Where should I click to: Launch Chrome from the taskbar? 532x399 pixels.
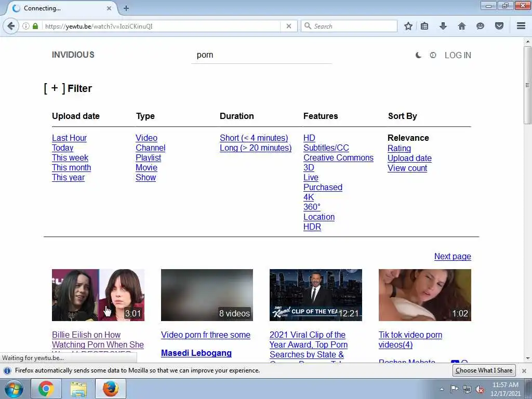click(x=46, y=389)
